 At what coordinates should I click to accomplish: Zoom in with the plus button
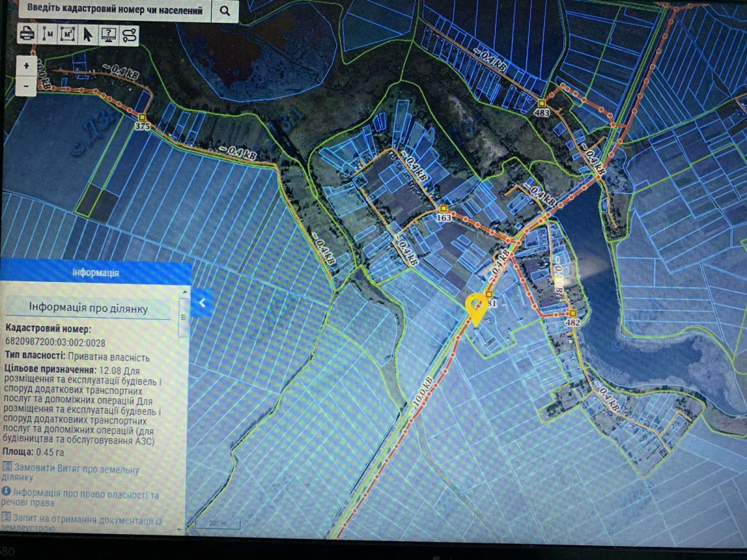26,65
